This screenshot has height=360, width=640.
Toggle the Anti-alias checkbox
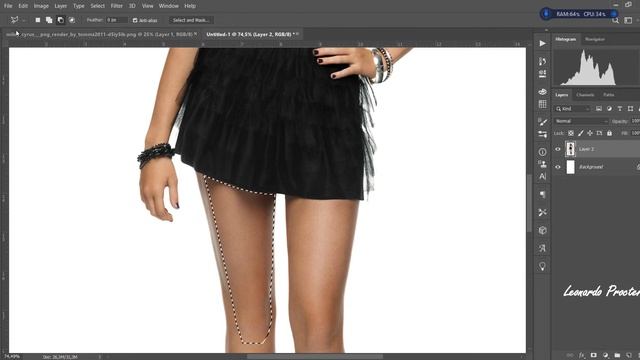[135, 20]
